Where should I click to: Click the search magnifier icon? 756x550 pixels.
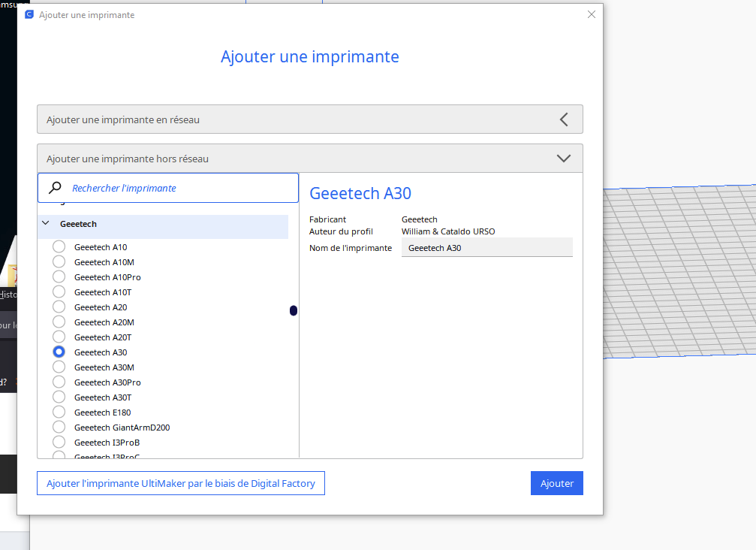[x=55, y=188]
